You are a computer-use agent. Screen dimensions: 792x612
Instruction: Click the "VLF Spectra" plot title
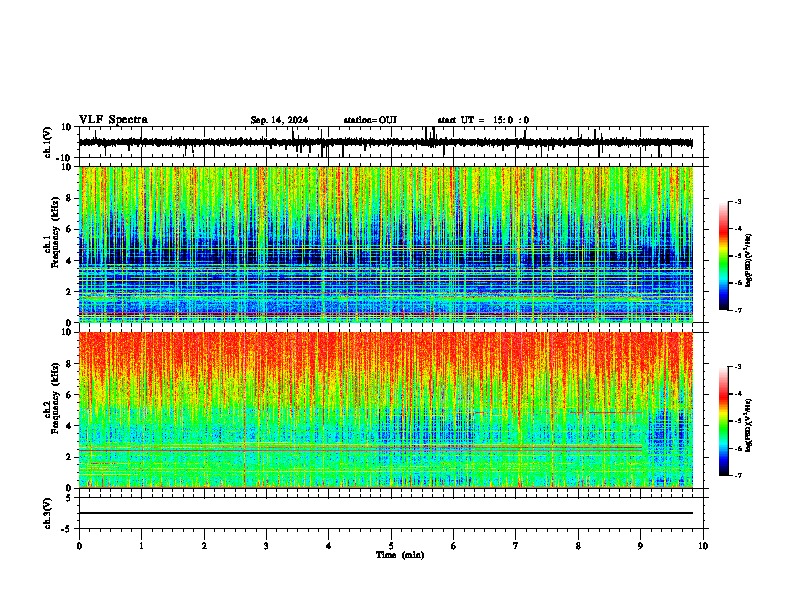tap(113, 120)
